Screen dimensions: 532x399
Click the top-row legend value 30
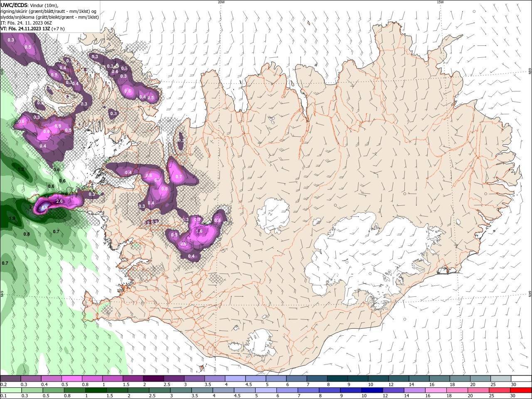(513, 384)
